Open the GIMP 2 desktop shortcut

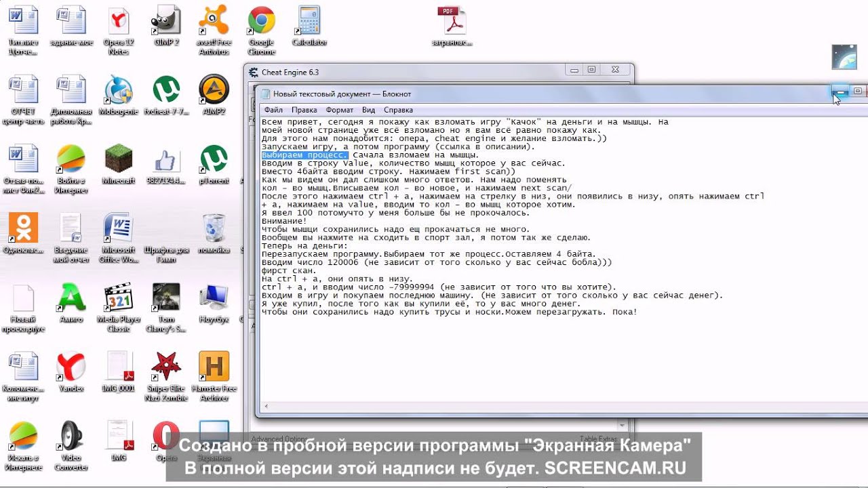tap(166, 27)
